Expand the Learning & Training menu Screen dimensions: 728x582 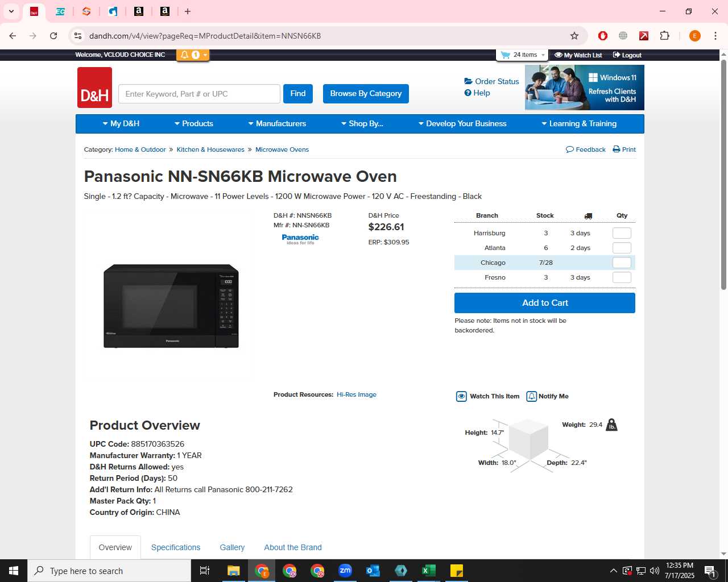pyautogui.click(x=579, y=123)
